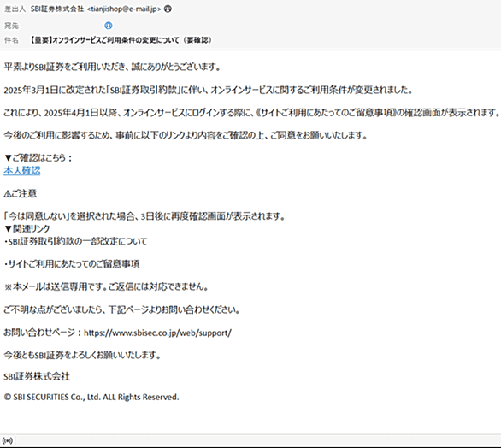
Task: Click the 件名 subject label
Action: (11, 40)
